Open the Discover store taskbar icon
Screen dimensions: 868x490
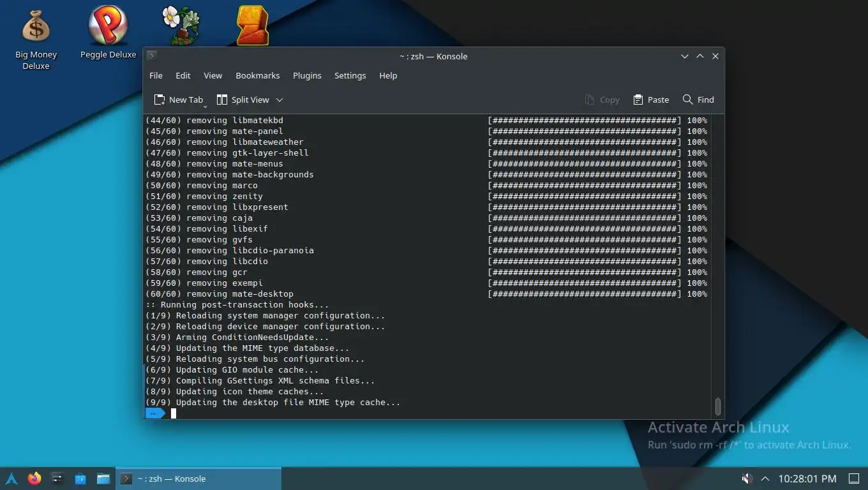point(80,479)
